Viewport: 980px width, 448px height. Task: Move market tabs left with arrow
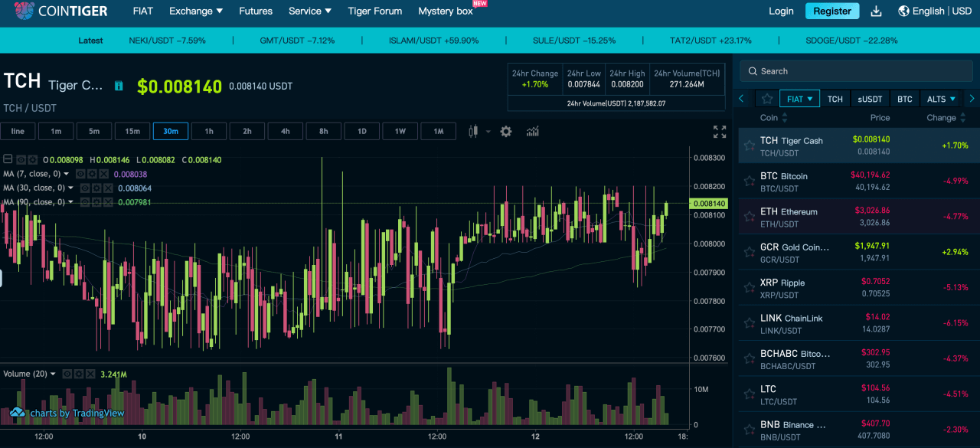pyautogui.click(x=741, y=99)
